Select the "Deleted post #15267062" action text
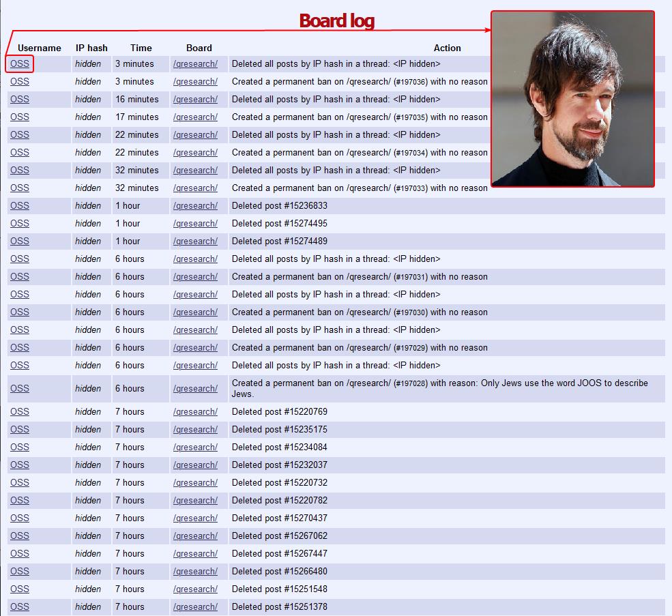Image resolution: width=672 pixels, height=616 pixels. [280, 536]
